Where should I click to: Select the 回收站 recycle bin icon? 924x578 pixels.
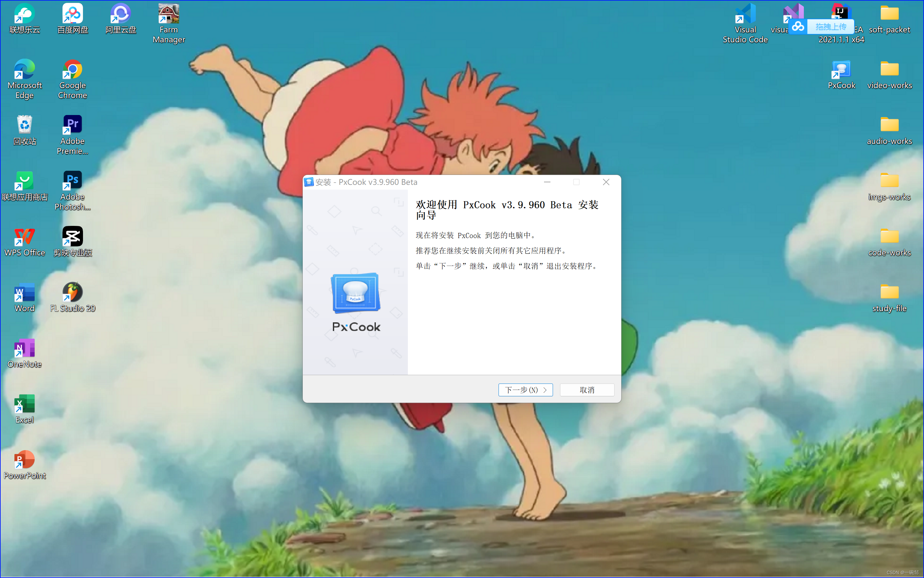click(24, 130)
